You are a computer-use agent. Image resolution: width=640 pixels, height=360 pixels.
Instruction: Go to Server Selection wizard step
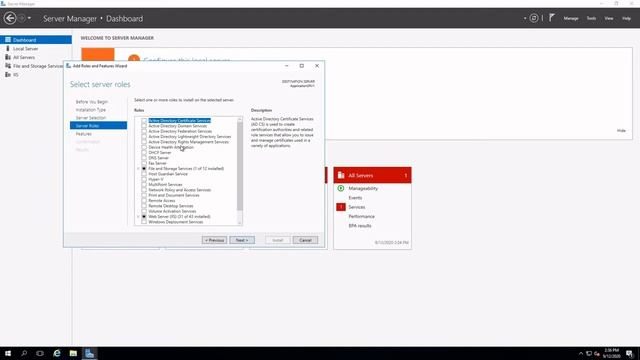[91, 118]
